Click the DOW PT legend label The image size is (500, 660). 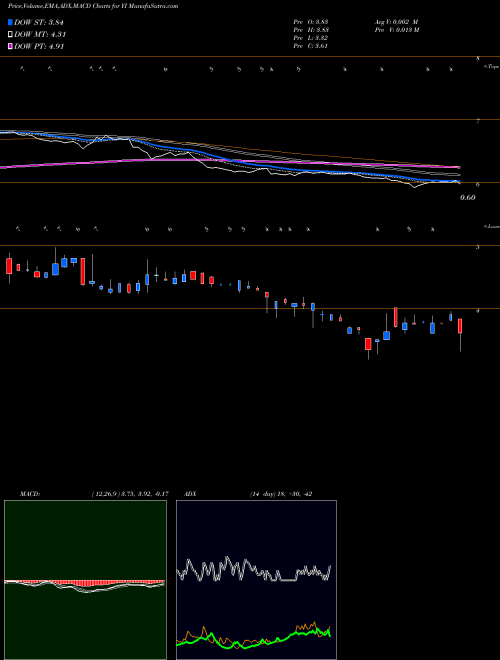click(x=40, y=46)
